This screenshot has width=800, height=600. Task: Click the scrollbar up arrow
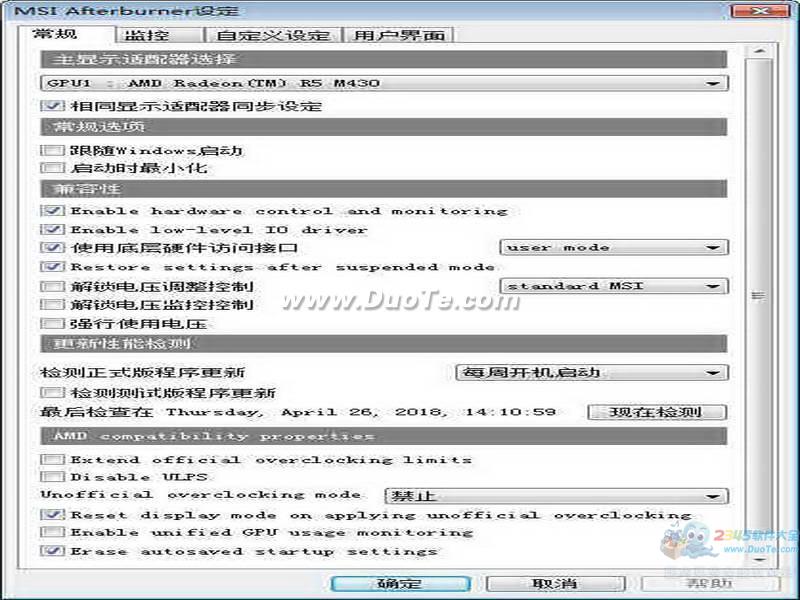[x=759, y=51]
